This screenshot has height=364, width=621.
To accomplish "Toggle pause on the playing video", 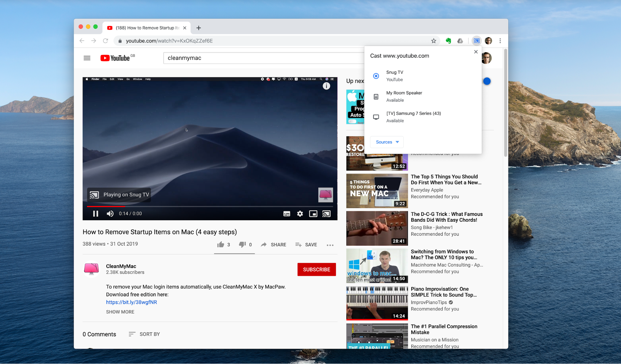I will [x=95, y=213].
